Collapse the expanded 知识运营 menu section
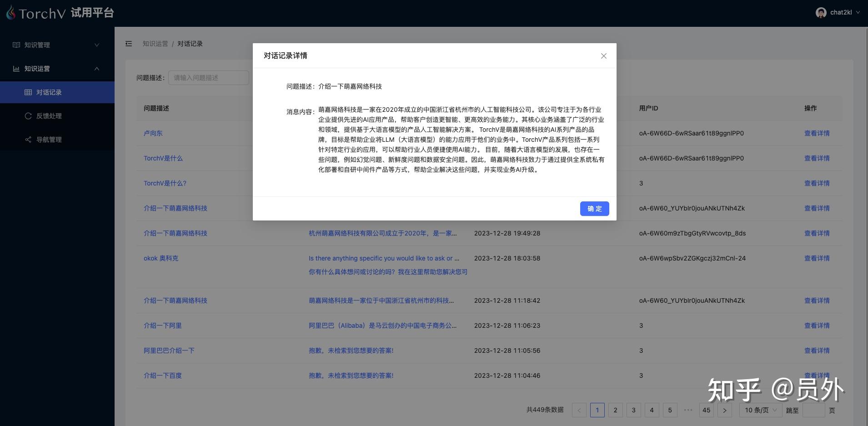Image resolution: width=868 pixels, height=426 pixels. click(96, 69)
